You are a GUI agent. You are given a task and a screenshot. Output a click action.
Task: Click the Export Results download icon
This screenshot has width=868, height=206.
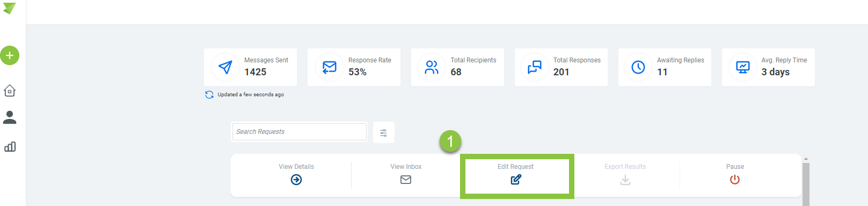(625, 180)
